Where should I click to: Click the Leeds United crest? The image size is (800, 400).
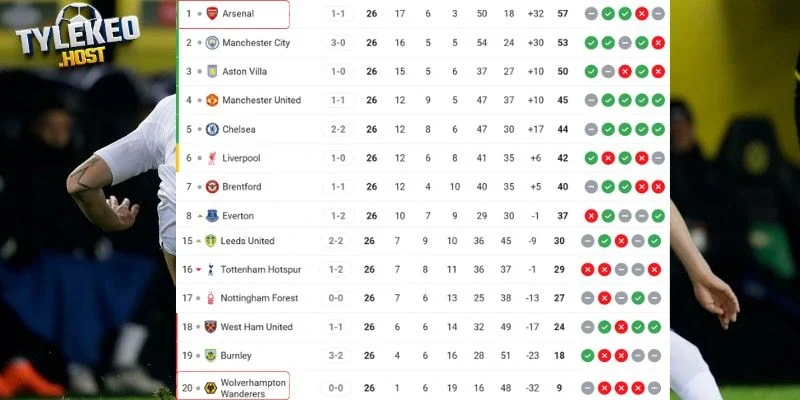[x=212, y=241]
